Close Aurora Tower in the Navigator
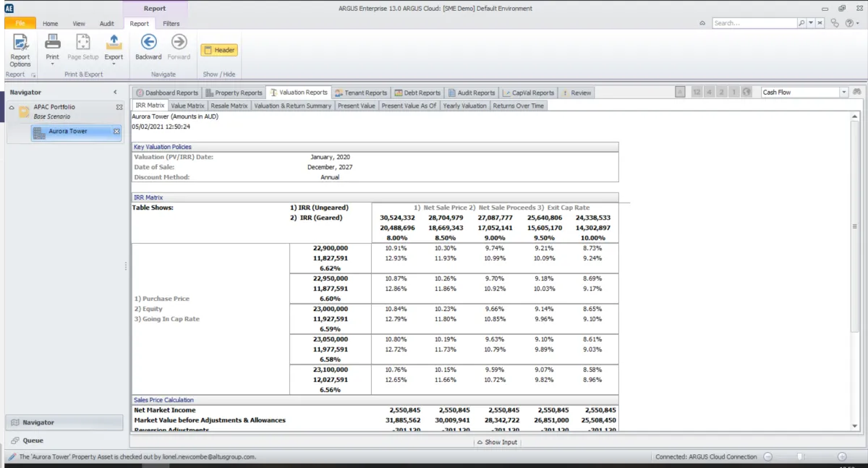This screenshot has width=868, height=468. (116, 131)
